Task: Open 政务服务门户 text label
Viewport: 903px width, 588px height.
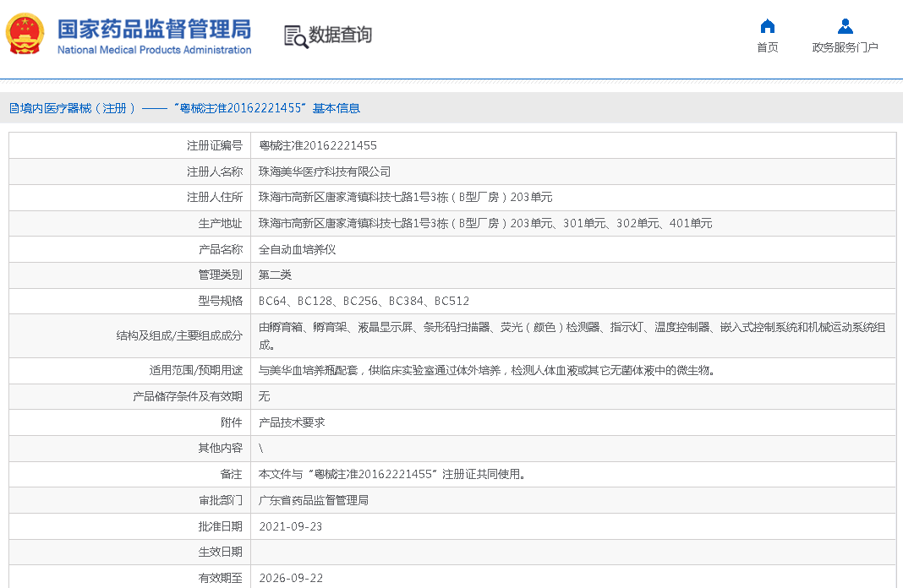Action: click(x=845, y=47)
